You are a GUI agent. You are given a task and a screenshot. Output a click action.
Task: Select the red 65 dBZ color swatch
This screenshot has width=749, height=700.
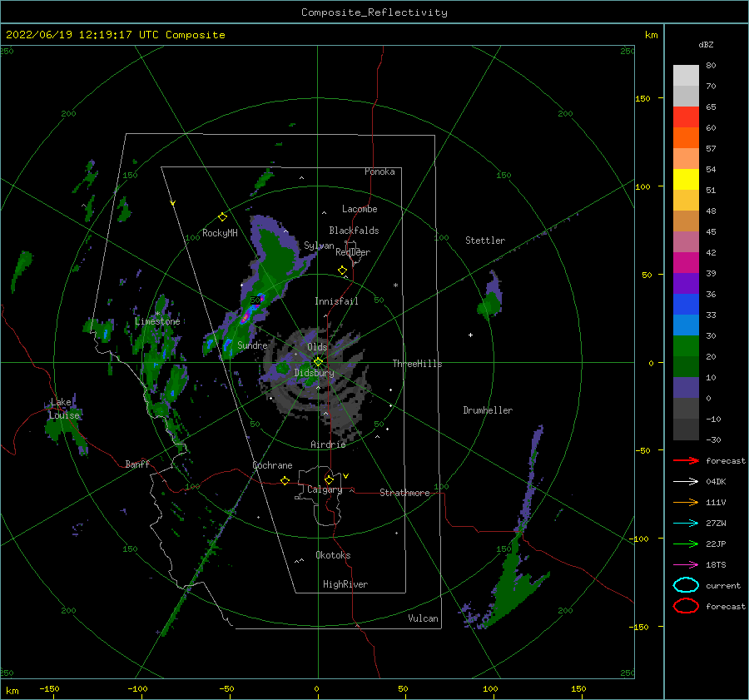tap(686, 117)
